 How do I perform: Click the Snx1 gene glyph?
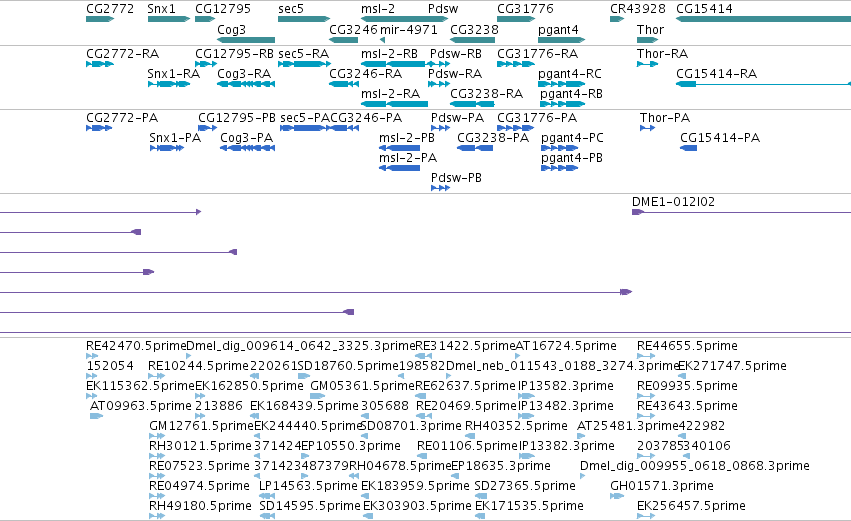coord(169,19)
